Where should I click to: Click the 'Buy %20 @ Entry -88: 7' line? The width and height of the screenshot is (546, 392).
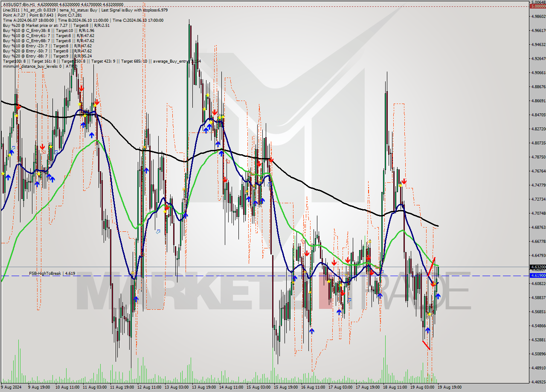pyautogui.click(x=47, y=56)
